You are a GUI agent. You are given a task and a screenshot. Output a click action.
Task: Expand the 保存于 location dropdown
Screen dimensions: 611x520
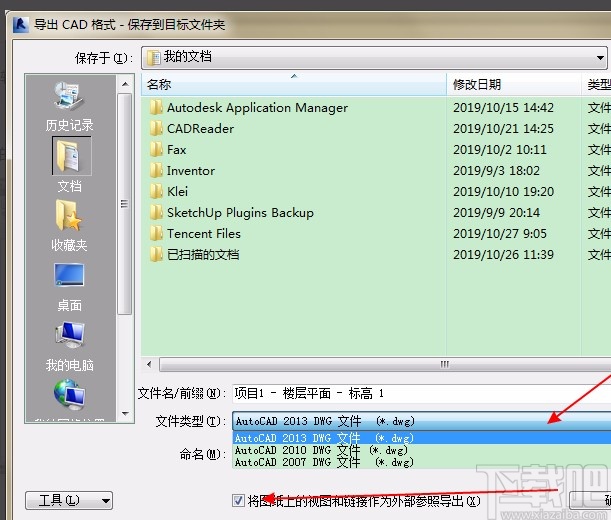[600, 58]
